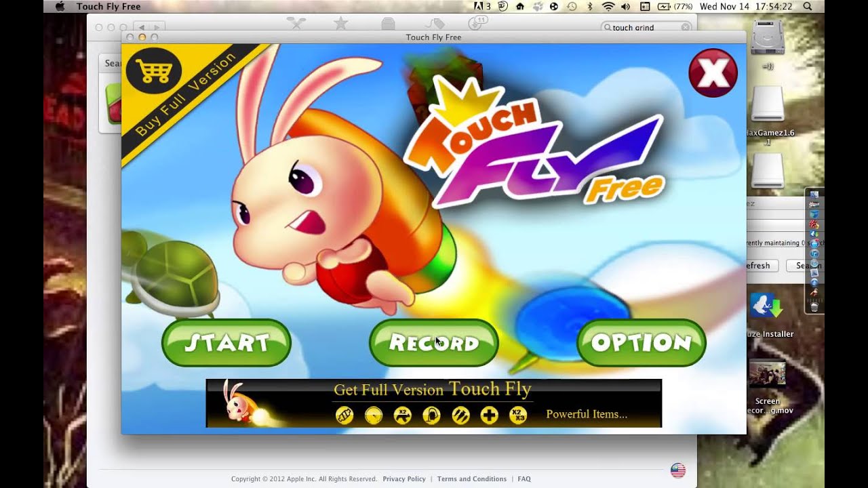Open Spotlight search magnifier
The height and width of the screenshot is (488, 868).
coord(807,7)
